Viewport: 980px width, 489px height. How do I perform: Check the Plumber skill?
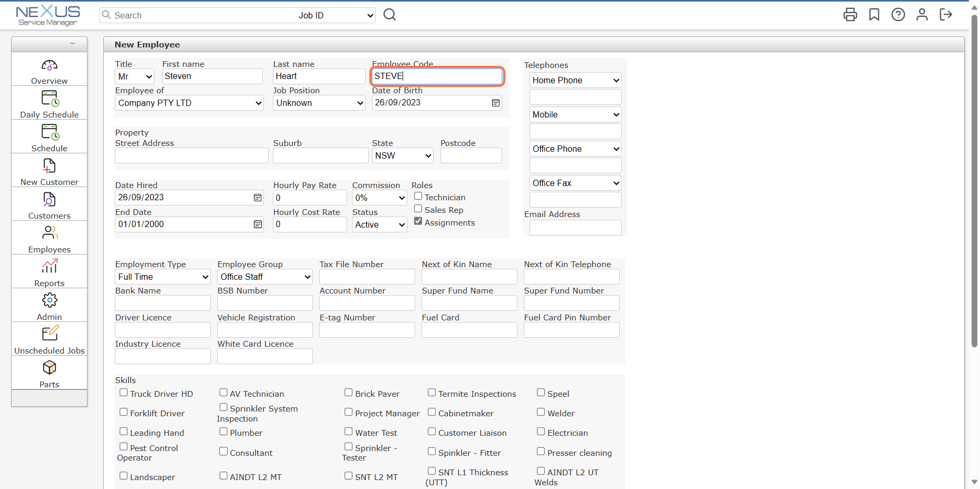(x=223, y=431)
